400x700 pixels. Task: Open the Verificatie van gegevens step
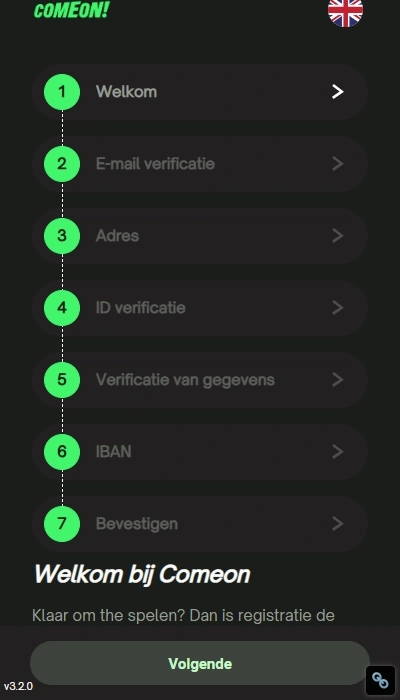(200, 380)
